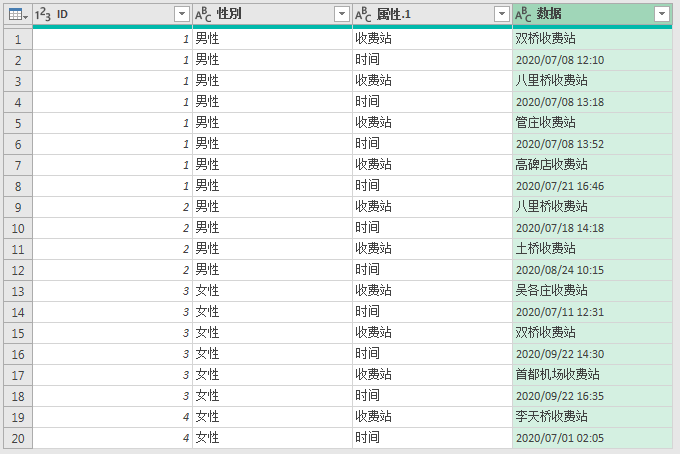Click the 土桥收费站 cell

click(592, 249)
